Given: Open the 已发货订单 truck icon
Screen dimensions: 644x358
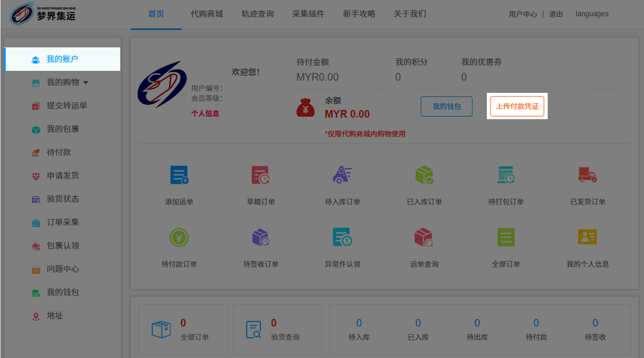Looking at the screenshot, I should point(587,176).
